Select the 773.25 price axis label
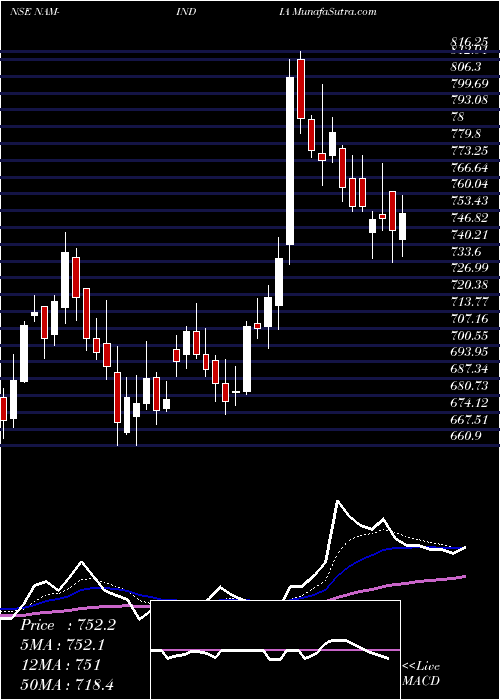Image resolution: width=500 pixels, height=700 pixels. 470,151
